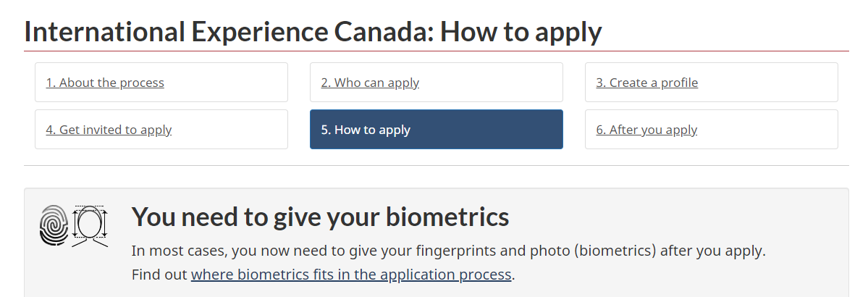Navigate to step 6 After you apply
The width and height of the screenshot is (868, 297).
[x=712, y=129]
